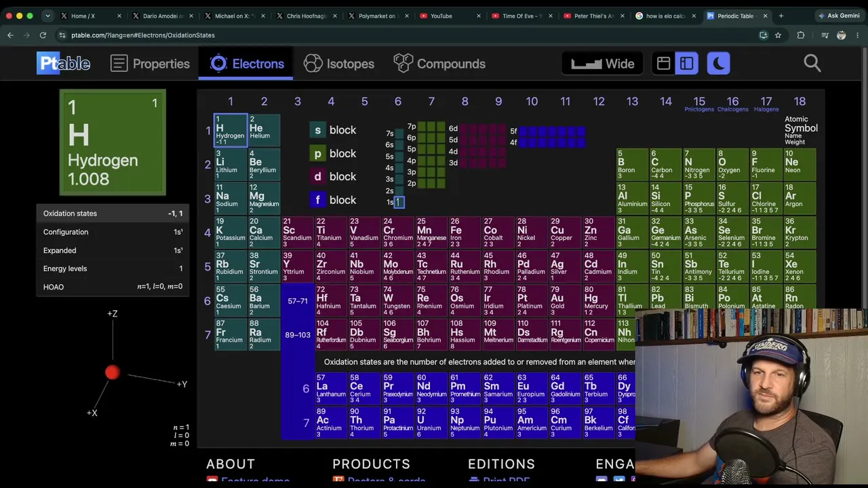Select the Chlorine element cell
The height and width of the screenshot is (488, 868).
(x=766, y=198)
